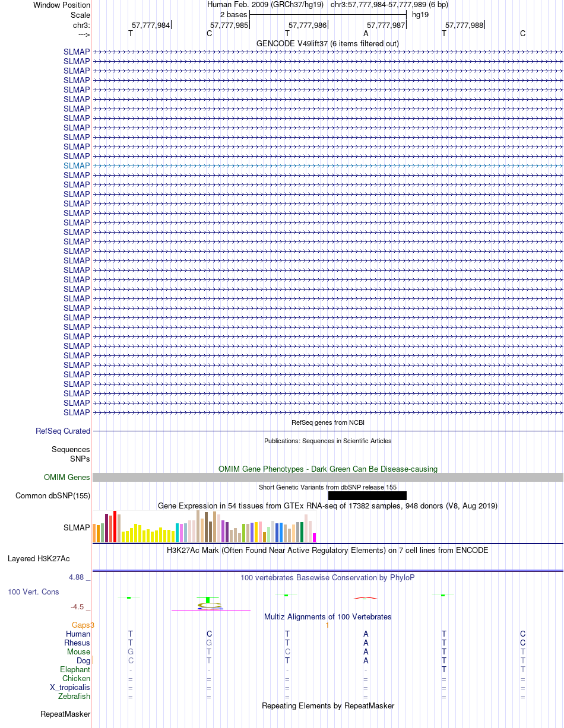
Task: Select the Sequences SNPs track label
Action: [71, 454]
